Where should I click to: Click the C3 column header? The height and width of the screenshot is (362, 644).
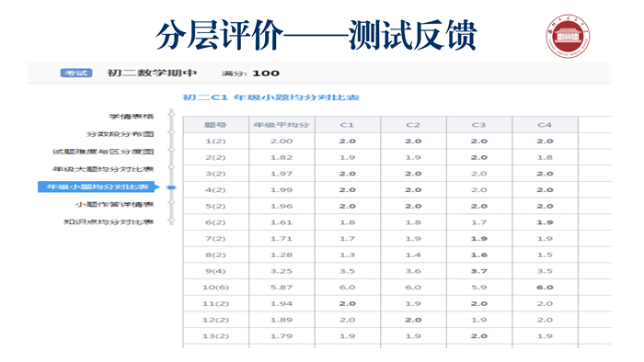coord(479,125)
